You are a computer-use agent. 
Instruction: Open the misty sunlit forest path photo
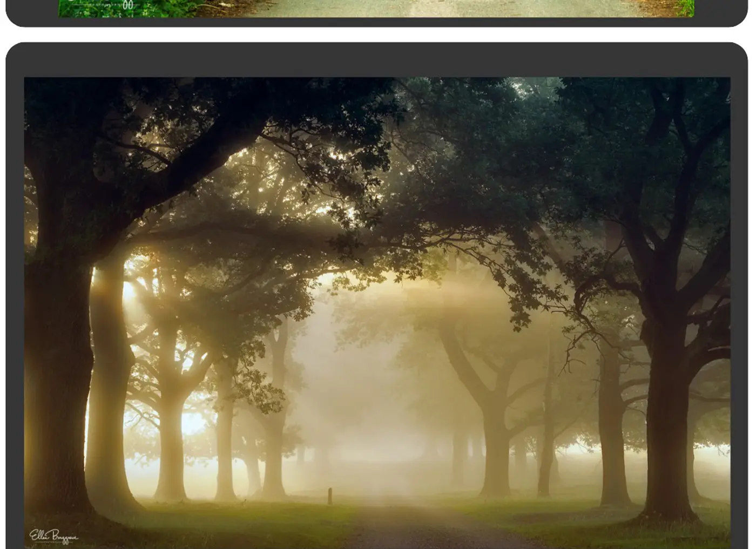377,313
